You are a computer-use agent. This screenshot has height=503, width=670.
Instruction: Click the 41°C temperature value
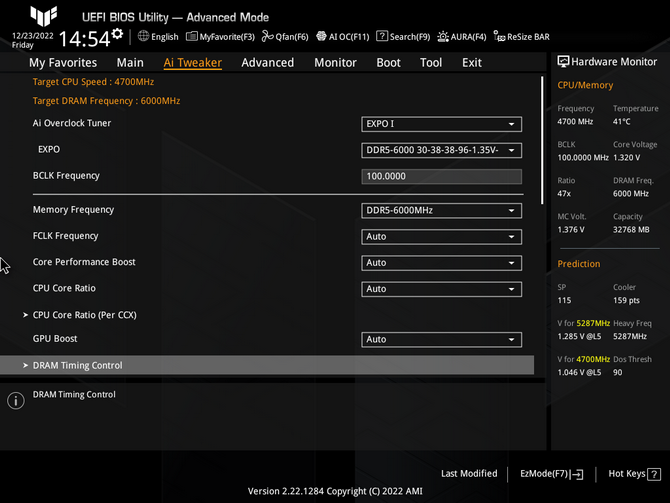click(622, 122)
